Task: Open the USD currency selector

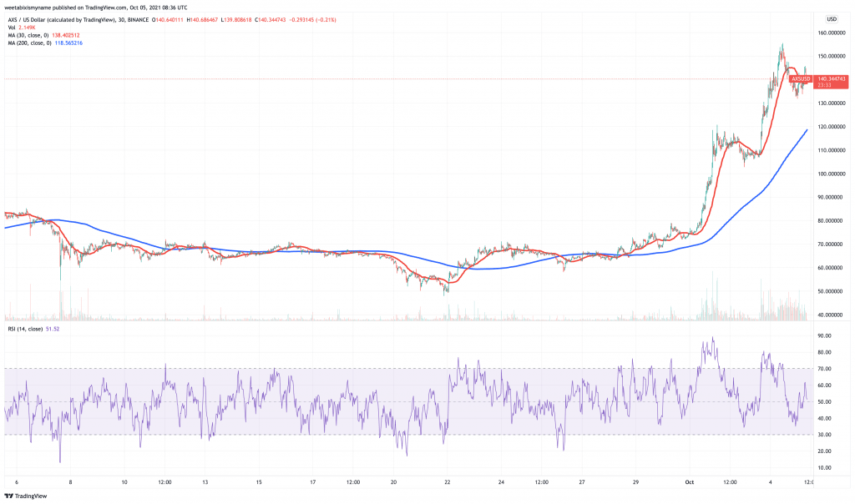Action: pos(832,20)
